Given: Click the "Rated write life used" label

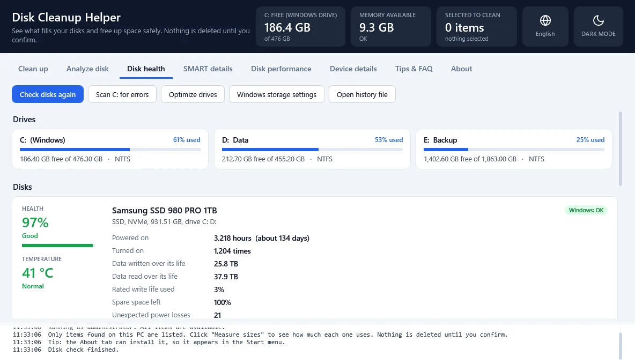Looking at the screenshot, I should tap(143, 289).
